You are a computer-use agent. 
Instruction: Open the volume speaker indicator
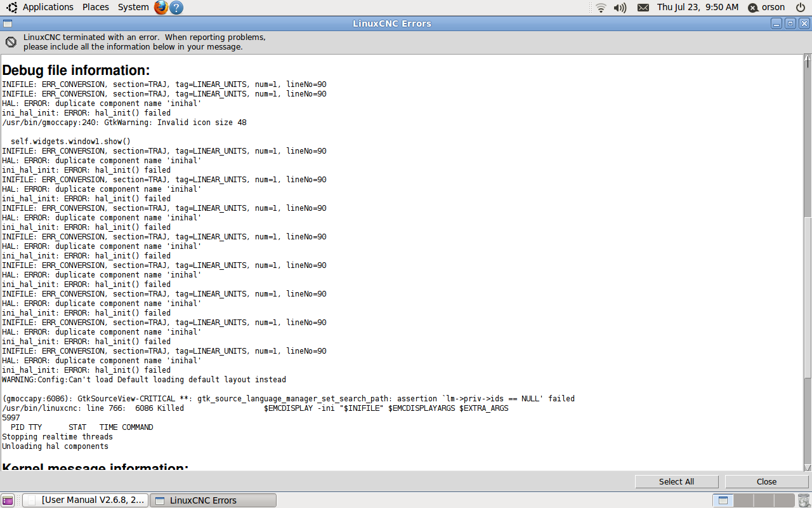pos(620,8)
